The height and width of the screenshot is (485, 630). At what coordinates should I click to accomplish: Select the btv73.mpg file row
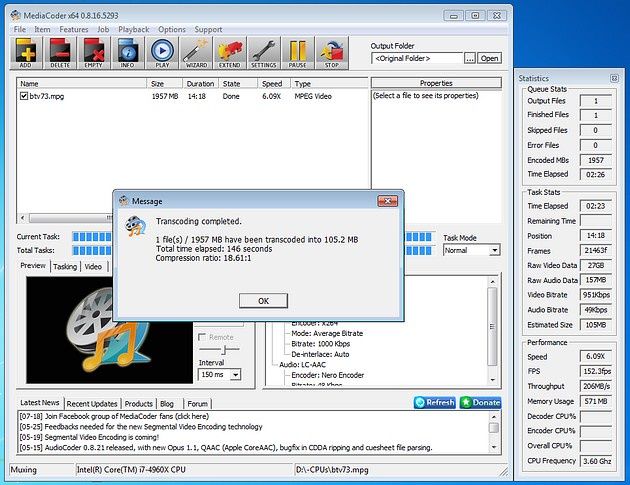pos(193,96)
